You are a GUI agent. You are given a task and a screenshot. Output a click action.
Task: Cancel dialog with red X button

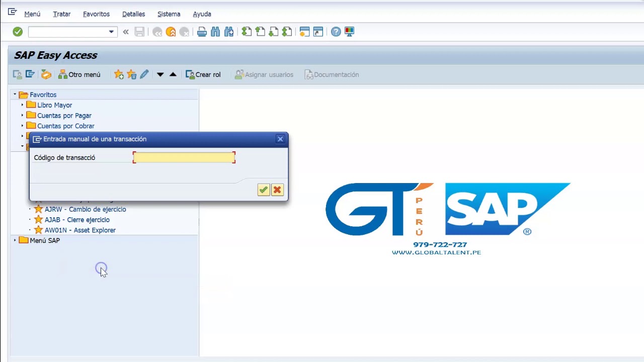pyautogui.click(x=277, y=190)
